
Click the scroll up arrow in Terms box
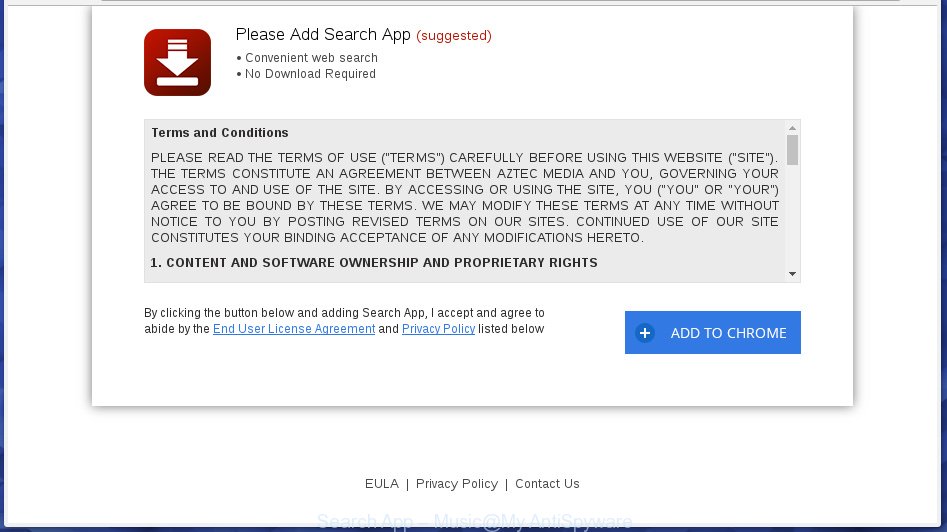(792, 128)
